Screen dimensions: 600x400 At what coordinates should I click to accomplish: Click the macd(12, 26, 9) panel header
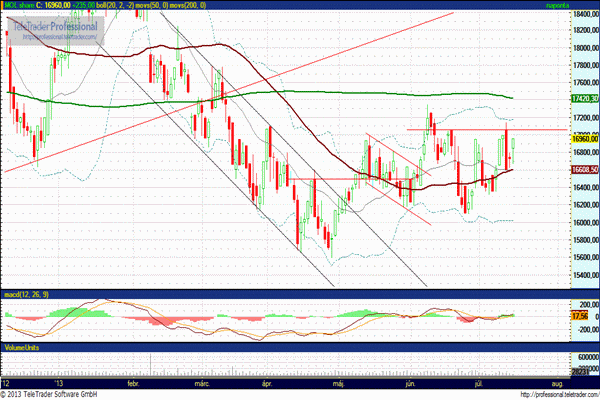[x=25, y=294]
